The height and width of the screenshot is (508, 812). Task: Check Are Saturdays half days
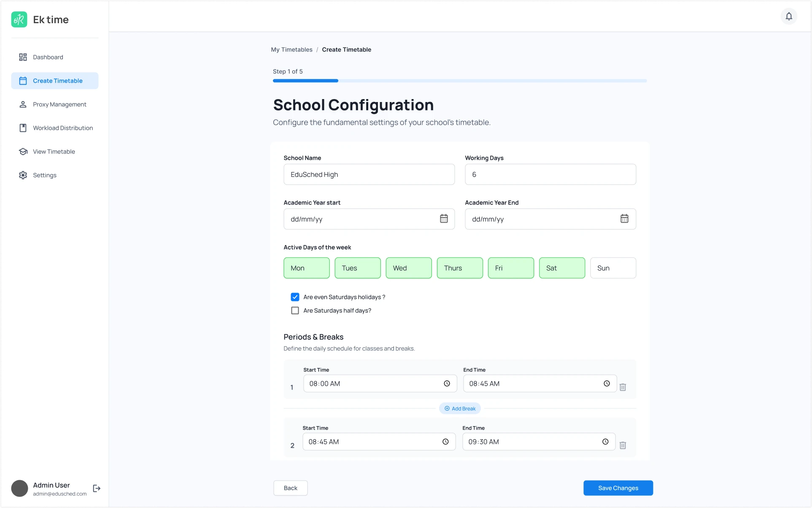point(295,310)
